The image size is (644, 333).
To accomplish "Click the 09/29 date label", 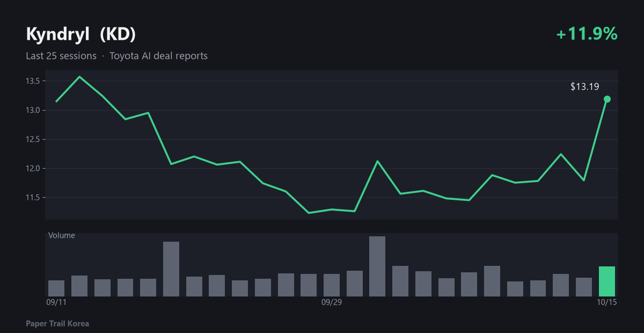I will [x=332, y=302].
